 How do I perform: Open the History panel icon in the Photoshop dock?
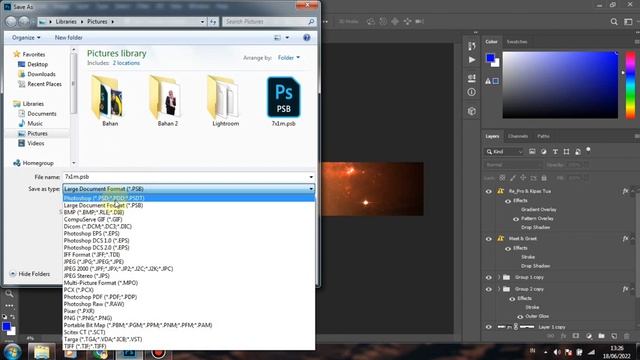pyautogui.click(x=471, y=46)
